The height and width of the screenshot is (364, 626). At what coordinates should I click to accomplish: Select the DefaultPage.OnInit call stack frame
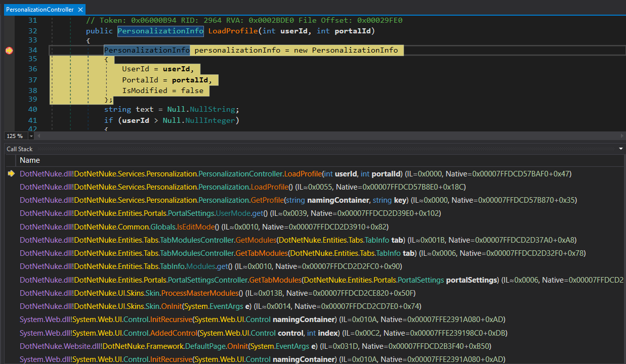pyautogui.click(x=256, y=346)
